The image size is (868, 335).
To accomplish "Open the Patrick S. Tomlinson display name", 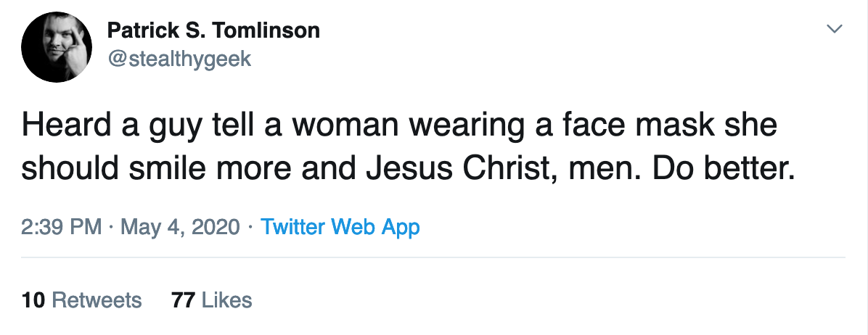I will 213,30.
